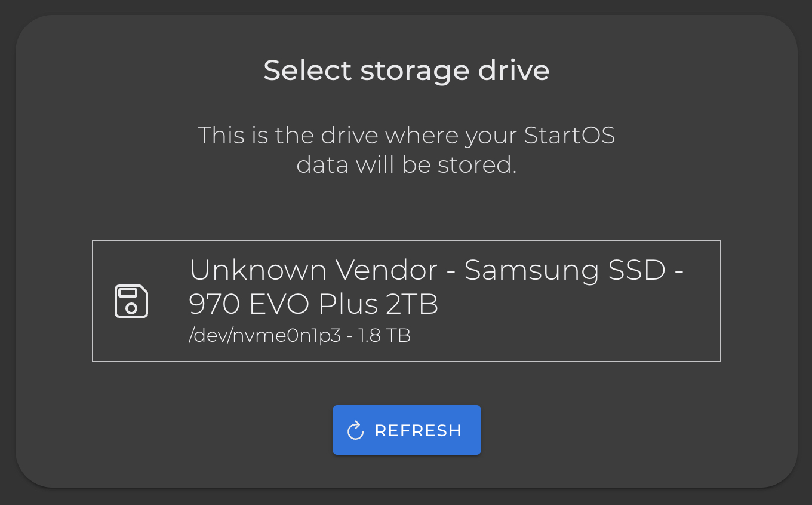The width and height of the screenshot is (812, 505).
Task: Click the word "drive" in the heading
Action: tap(513, 71)
